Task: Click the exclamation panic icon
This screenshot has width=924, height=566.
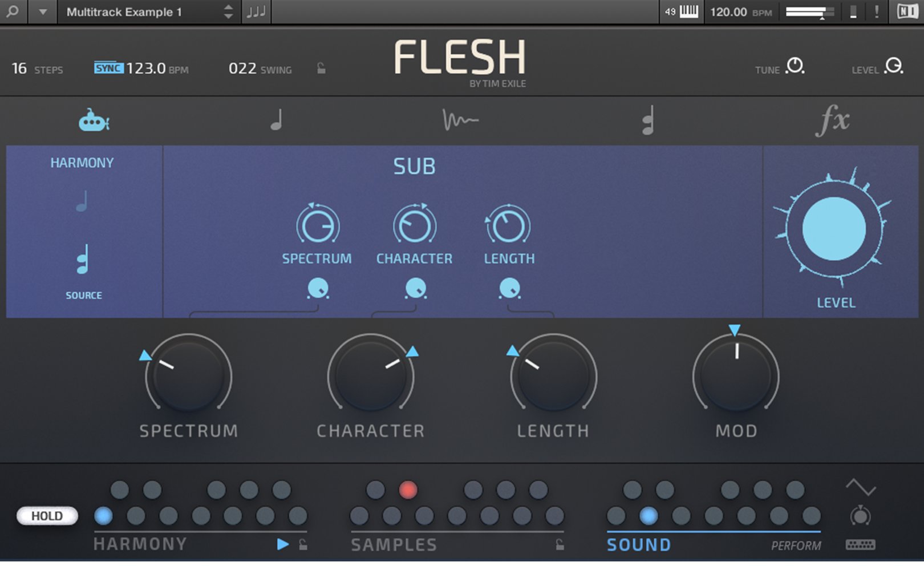Action: tap(877, 11)
